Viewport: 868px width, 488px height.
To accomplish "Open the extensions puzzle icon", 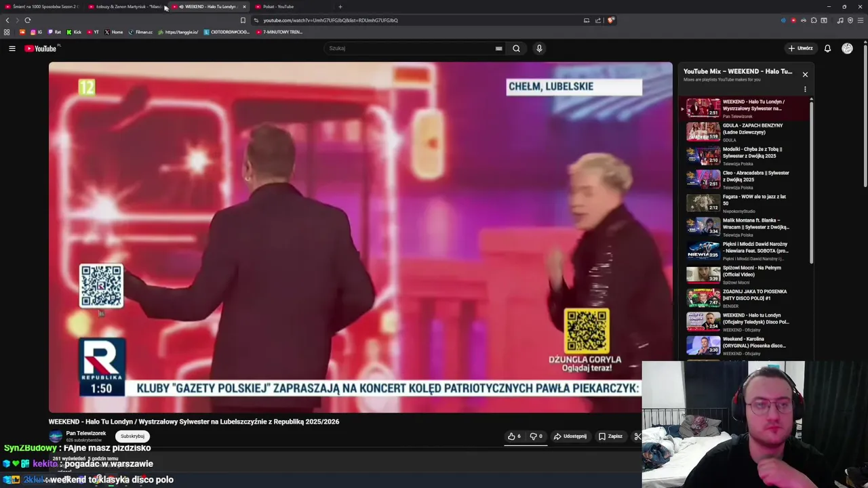I will (814, 20).
